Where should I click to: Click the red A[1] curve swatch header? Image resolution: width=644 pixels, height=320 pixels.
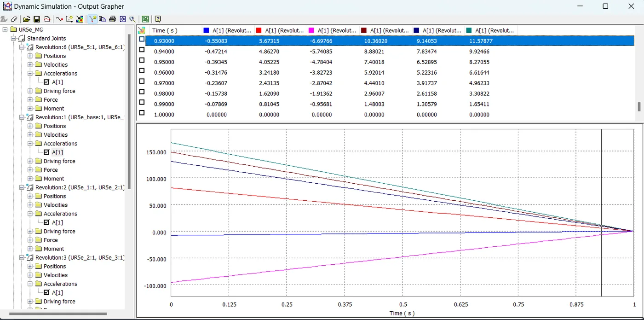(x=259, y=30)
